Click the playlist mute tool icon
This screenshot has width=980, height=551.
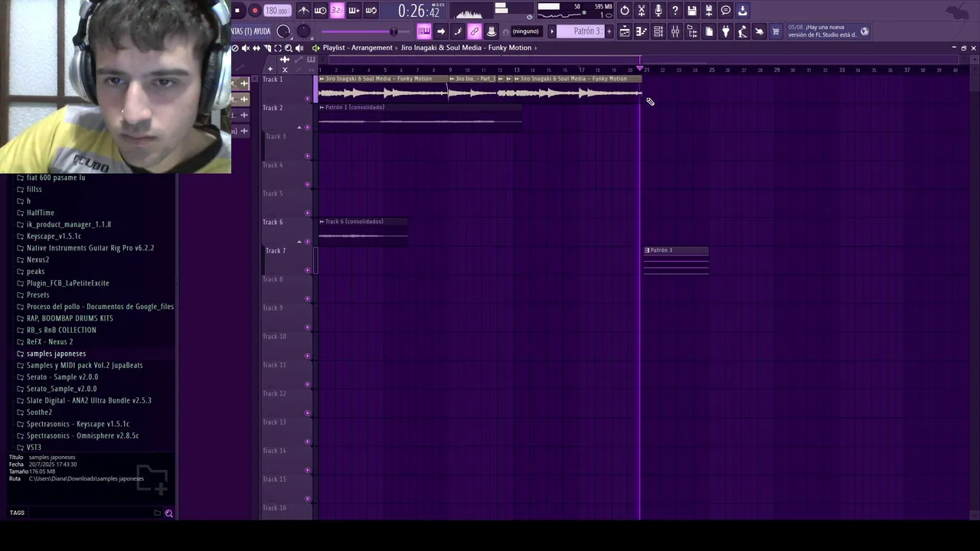point(245,48)
